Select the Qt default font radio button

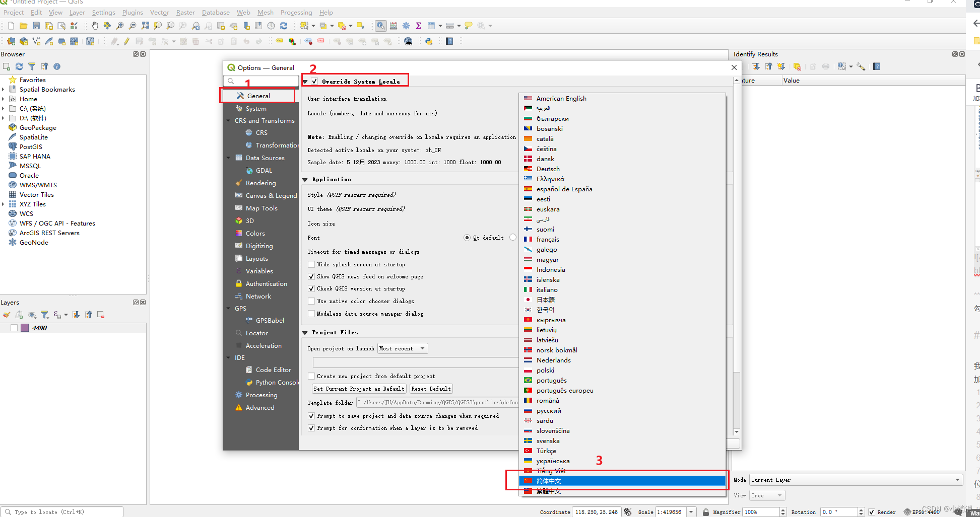[x=467, y=238]
